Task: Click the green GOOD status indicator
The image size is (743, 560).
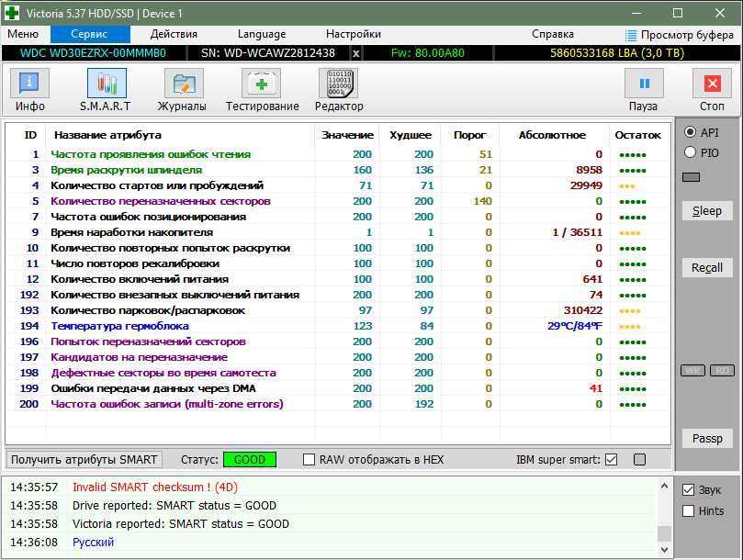Action: [250, 460]
